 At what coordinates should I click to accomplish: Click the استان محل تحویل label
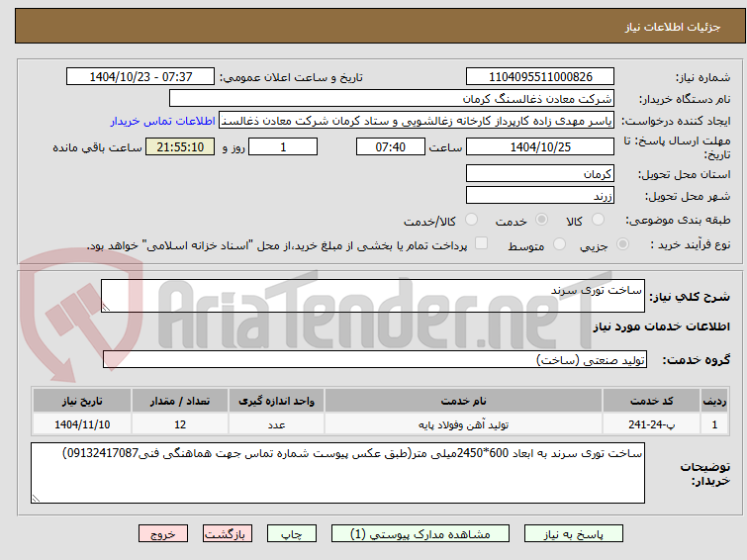click(684, 174)
